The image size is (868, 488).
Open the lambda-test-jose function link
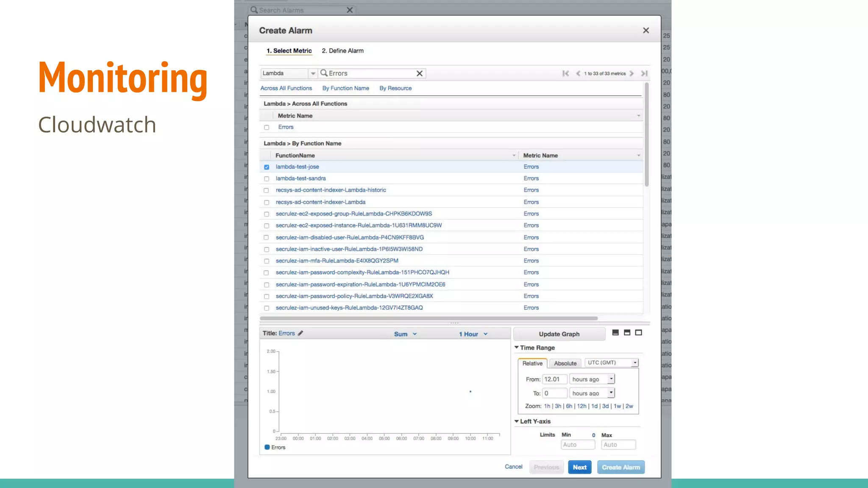297,167
